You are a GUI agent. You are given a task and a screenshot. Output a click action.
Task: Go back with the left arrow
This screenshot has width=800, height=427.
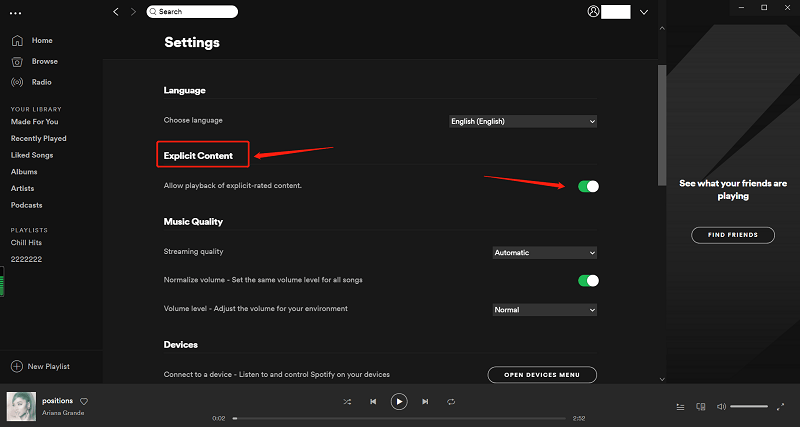(x=116, y=12)
